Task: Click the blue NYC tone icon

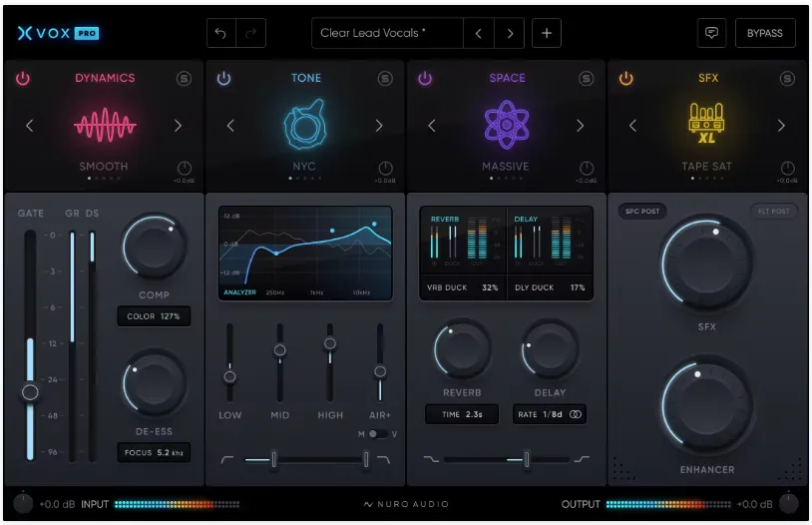Action: (305, 125)
